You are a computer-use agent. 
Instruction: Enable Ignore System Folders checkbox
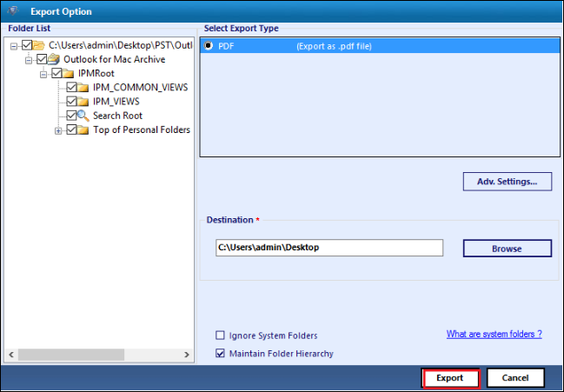pyautogui.click(x=220, y=336)
